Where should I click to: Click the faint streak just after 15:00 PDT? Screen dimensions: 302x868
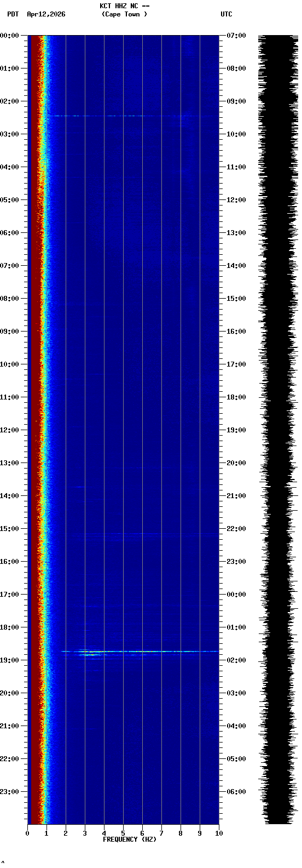tap(145, 533)
